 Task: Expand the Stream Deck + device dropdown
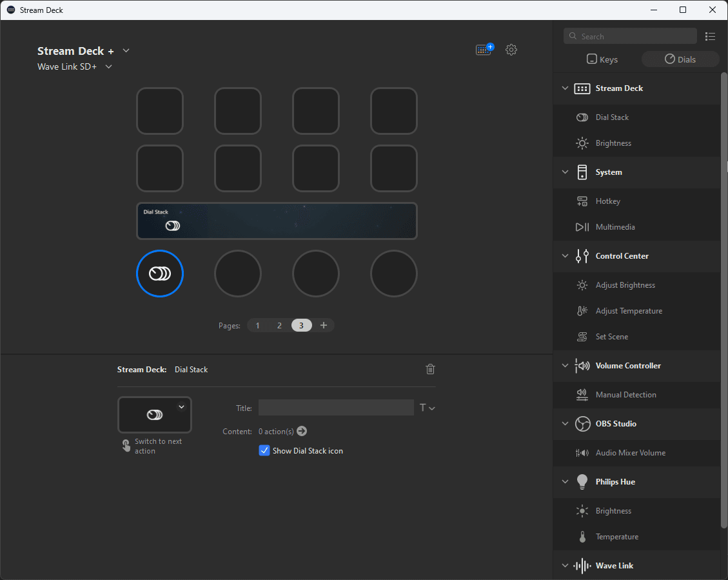click(x=126, y=51)
